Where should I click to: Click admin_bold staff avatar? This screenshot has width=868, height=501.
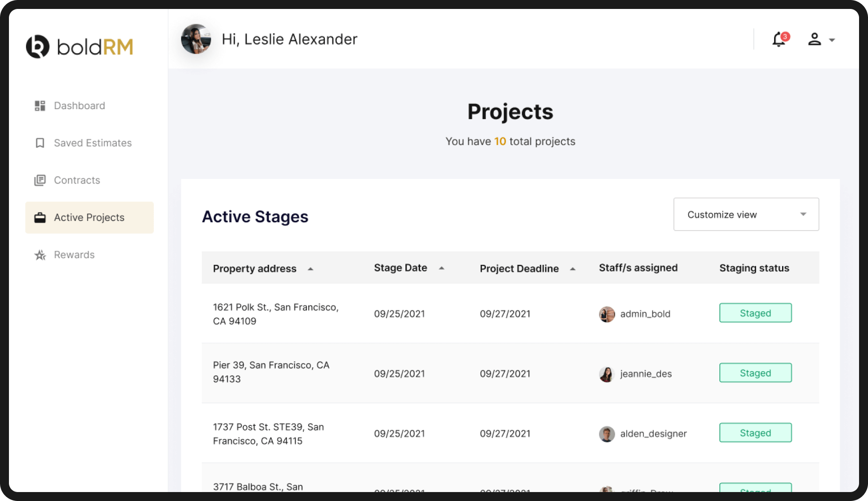tap(607, 314)
